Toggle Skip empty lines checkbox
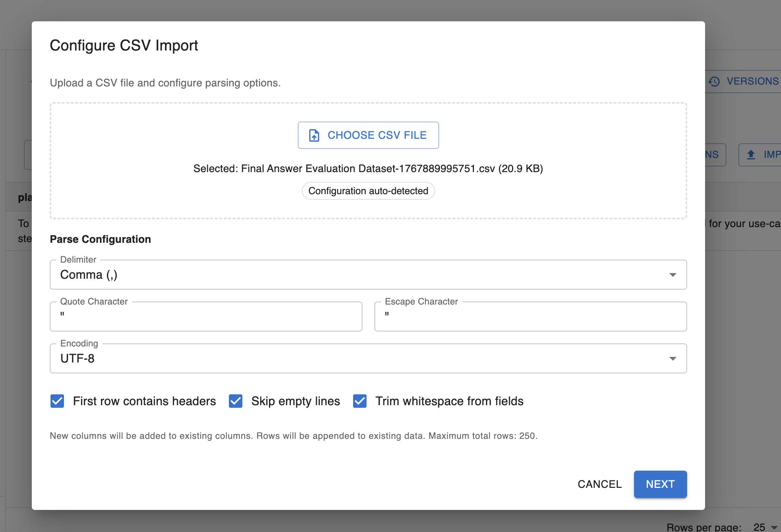Screen dimensions: 781x532 coord(236,401)
